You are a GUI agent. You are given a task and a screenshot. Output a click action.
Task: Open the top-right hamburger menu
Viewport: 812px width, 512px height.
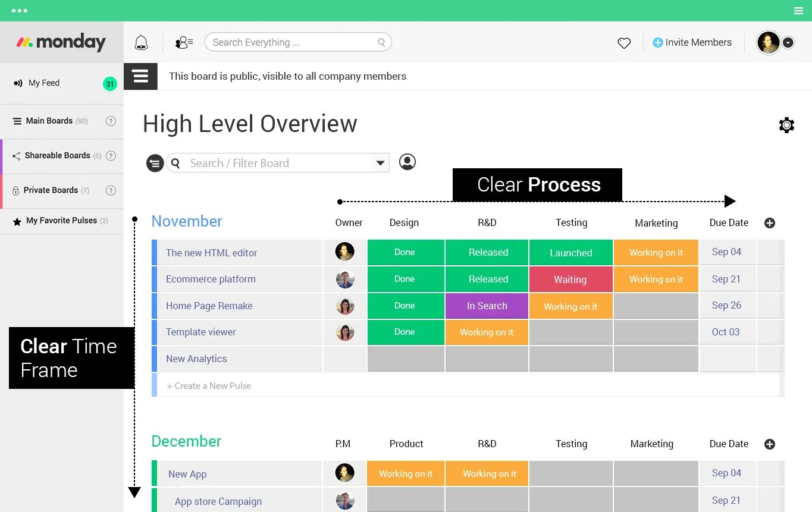(798, 11)
